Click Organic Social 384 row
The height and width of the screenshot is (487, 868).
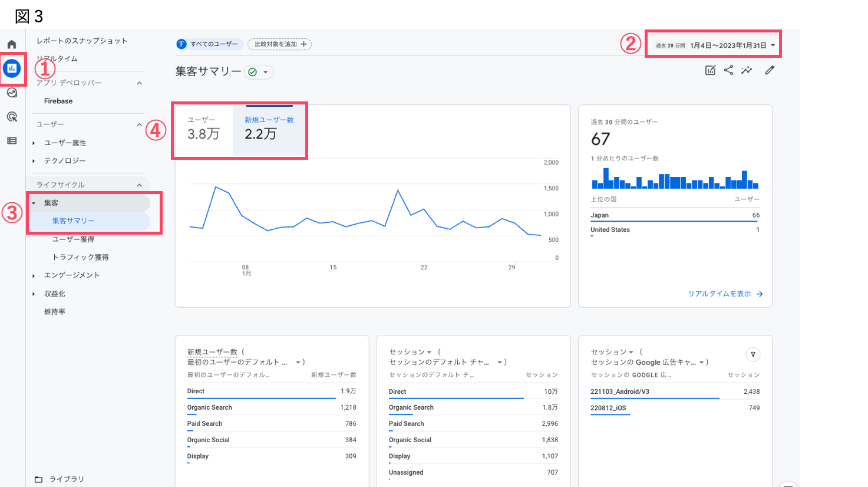[272, 440]
